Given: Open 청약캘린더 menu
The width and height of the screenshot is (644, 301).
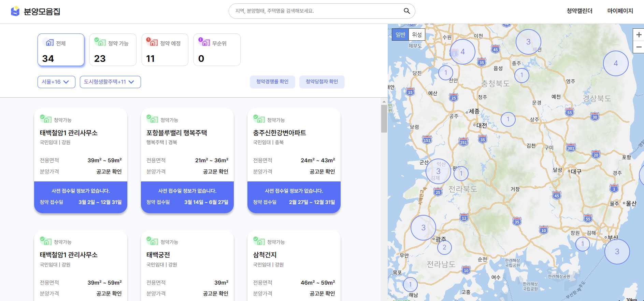Looking at the screenshot, I should pos(579,11).
